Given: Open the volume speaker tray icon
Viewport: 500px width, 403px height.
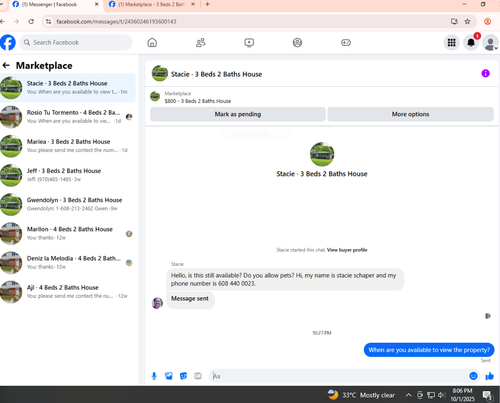Looking at the screenshot, I should [442, 395].
